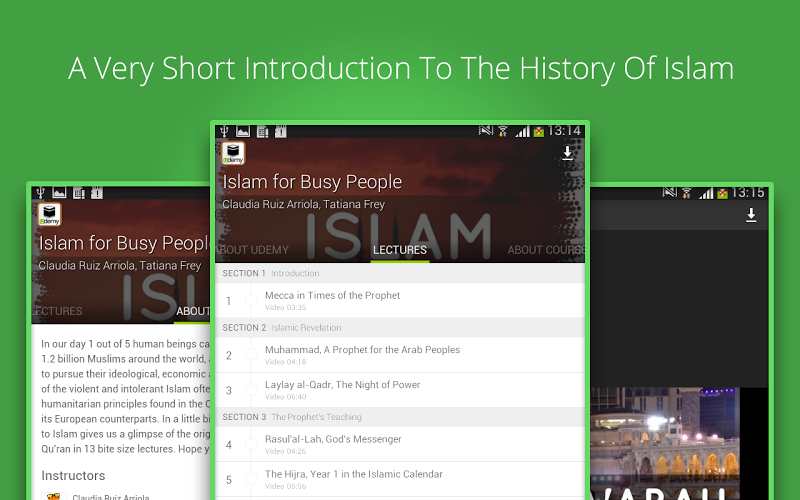Tap Video 06:40 duration under lecture 3
Screen dimensions: 800x500
click(285, 396)
